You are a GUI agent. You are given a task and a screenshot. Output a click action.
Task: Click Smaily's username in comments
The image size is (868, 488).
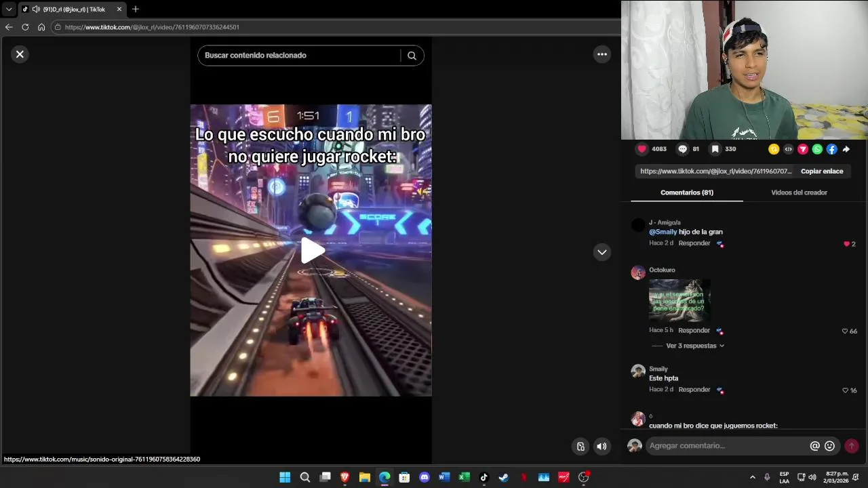click(x=658, y=369)
